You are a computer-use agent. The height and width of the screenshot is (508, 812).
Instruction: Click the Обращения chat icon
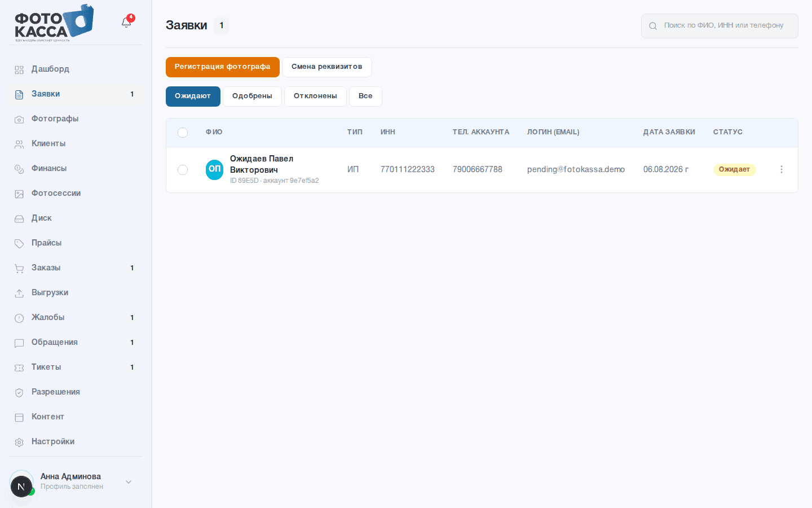point(19,343)
